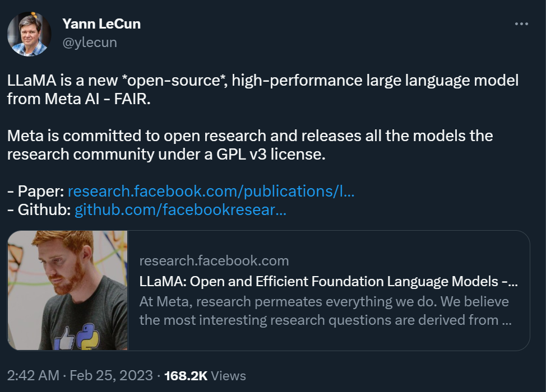Open the LLaMA: Open and Efficient Foundation card title
Viewport: 546px width, 392px height.
(x=328, y=281)
